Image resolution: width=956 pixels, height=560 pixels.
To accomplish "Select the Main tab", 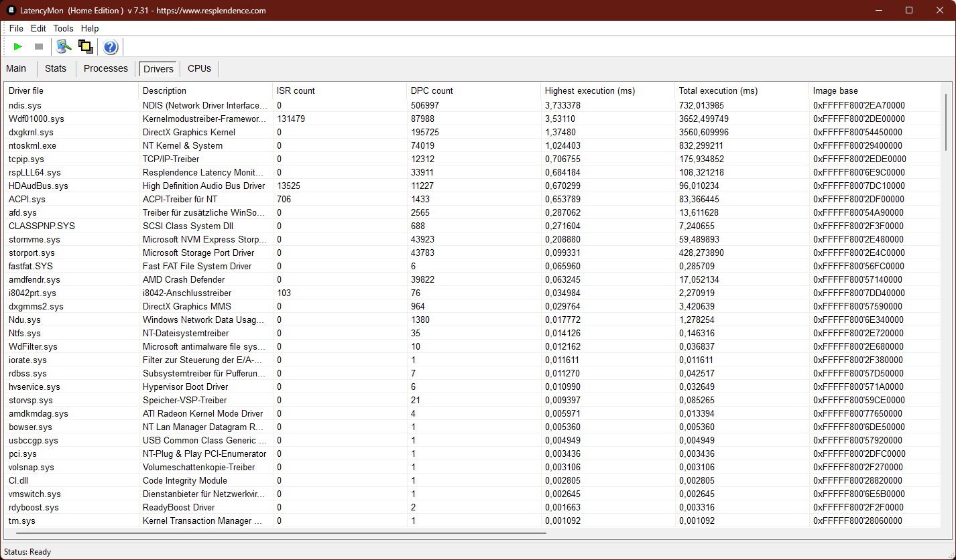I will point(16,68).
